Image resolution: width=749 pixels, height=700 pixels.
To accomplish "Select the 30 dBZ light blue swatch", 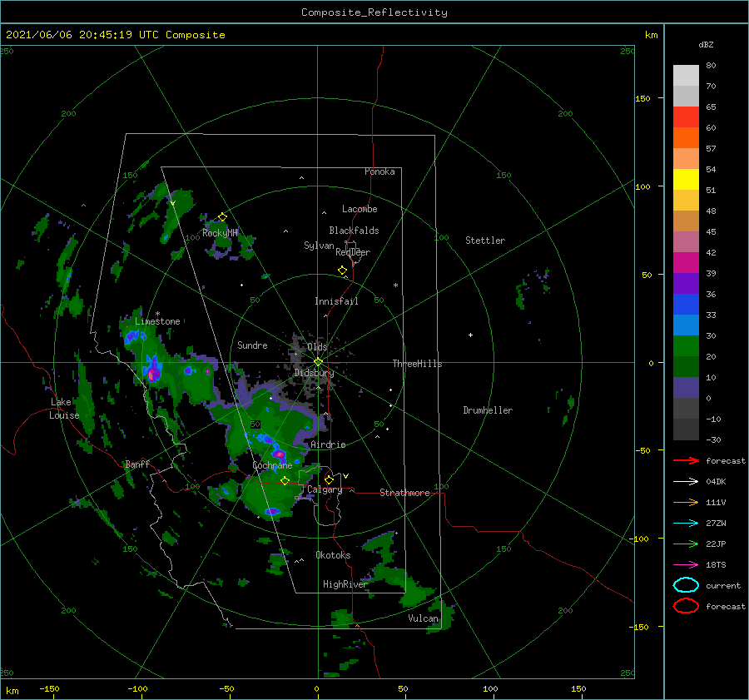I will [686, 325].
